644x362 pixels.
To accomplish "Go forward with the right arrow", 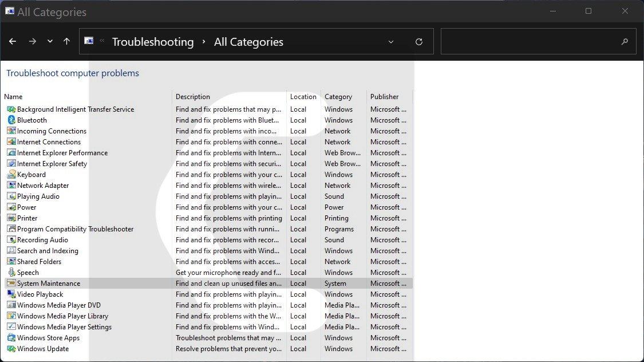I will pos(33,41).
